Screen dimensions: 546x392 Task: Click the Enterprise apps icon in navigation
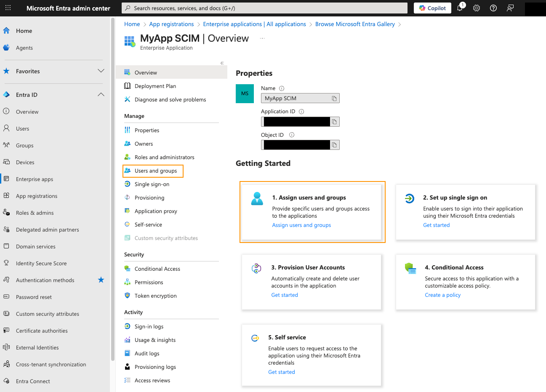(x=6, y=179)
